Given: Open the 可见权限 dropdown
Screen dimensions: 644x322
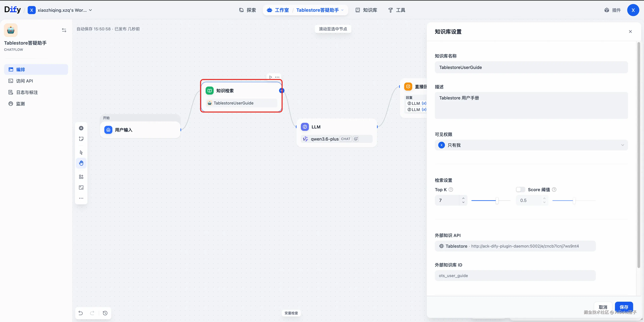Looking at the screenshot, I should click(x=531, y=145).
